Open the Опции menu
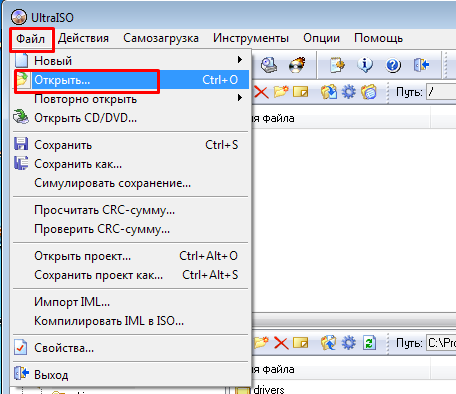Image resolution: width=456 pixels, height=394 pixels. [321, 38]
